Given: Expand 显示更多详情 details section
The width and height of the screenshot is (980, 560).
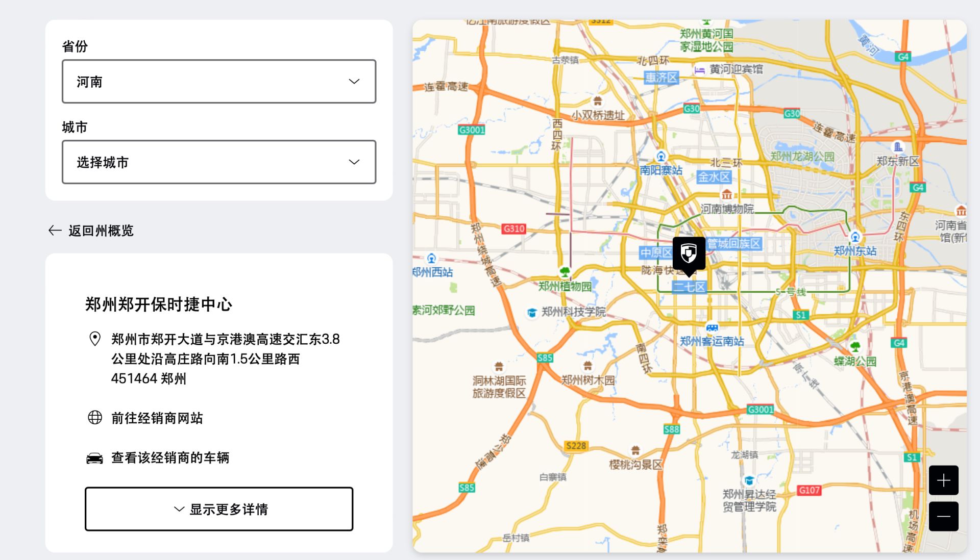Looking at the screenshot, I should 219,509.
